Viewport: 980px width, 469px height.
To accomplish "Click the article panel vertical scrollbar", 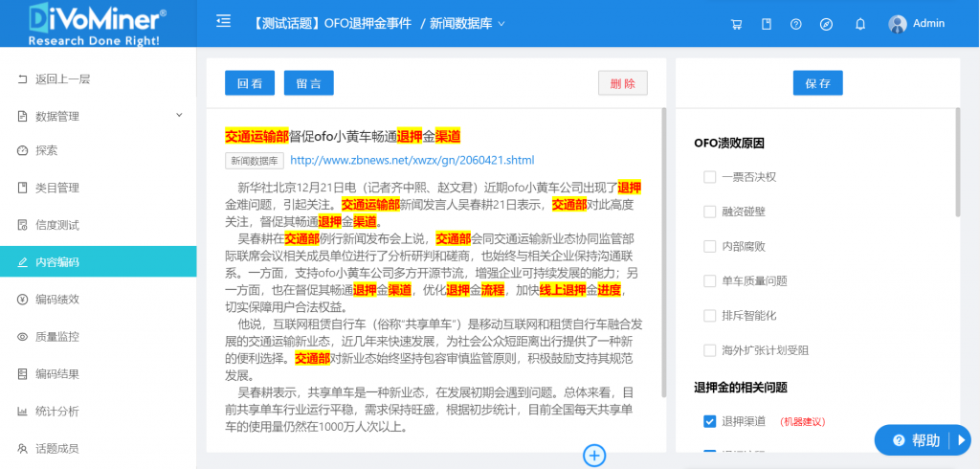I will point(664,253).
